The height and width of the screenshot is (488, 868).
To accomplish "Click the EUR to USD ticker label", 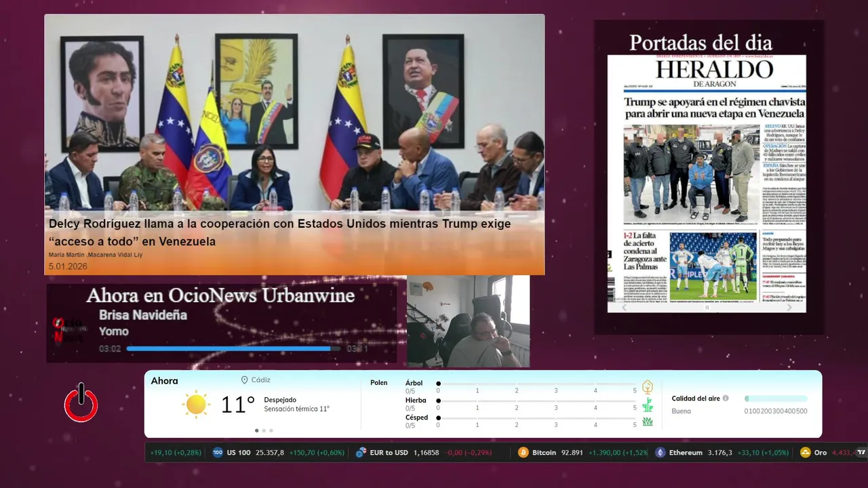I will point(389,452).
